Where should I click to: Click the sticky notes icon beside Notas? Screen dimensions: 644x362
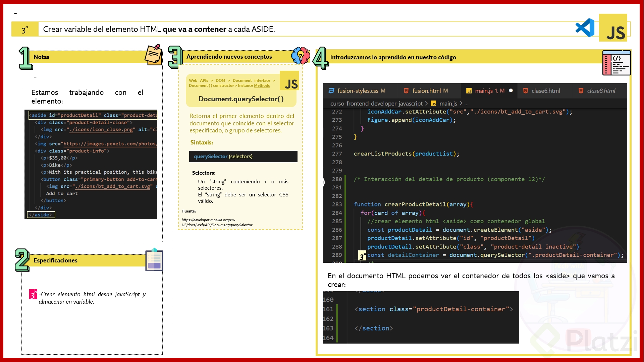click(x=153, y=55)
